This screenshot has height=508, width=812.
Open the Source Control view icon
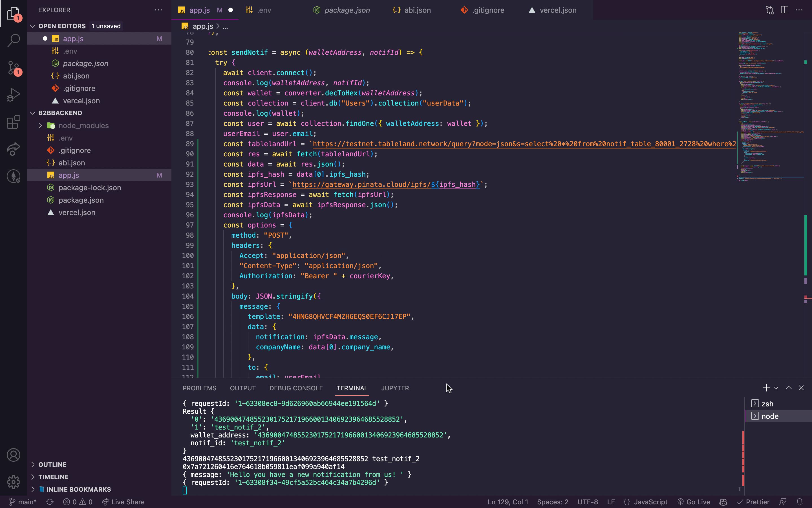14,68
